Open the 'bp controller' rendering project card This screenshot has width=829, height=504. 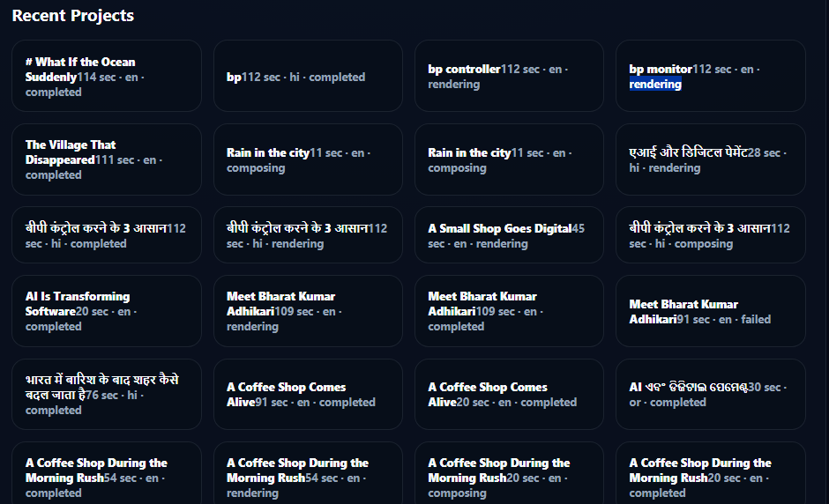coord(509,76)
